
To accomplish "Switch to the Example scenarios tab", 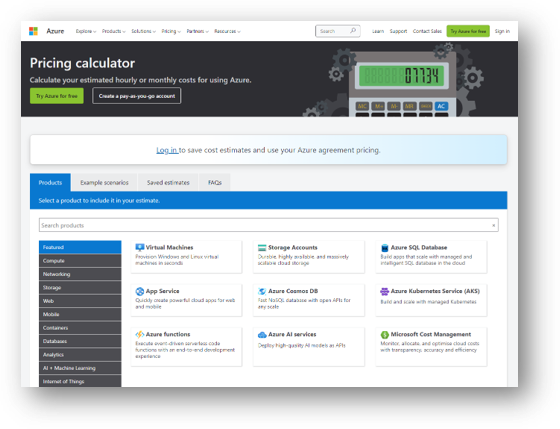I will tap(104, 183).
